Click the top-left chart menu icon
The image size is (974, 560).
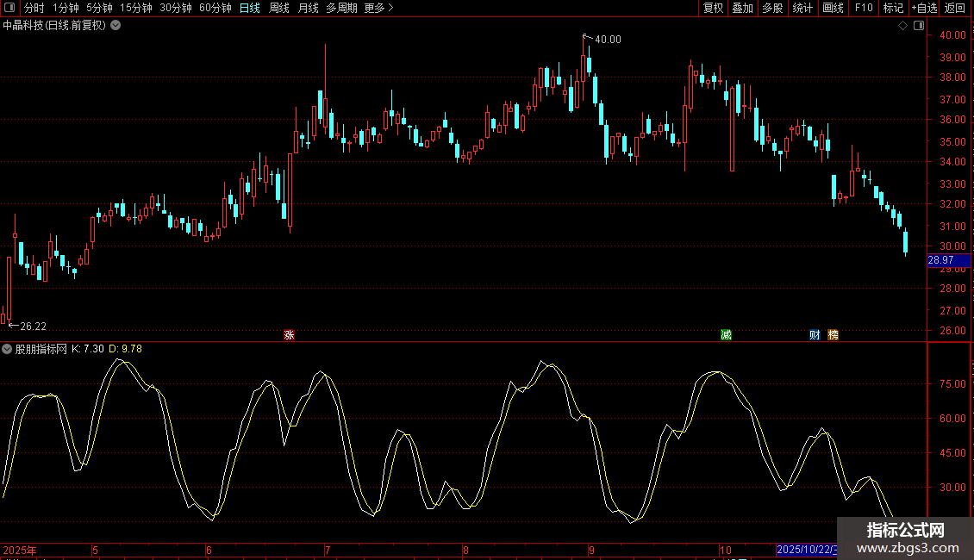9,8
